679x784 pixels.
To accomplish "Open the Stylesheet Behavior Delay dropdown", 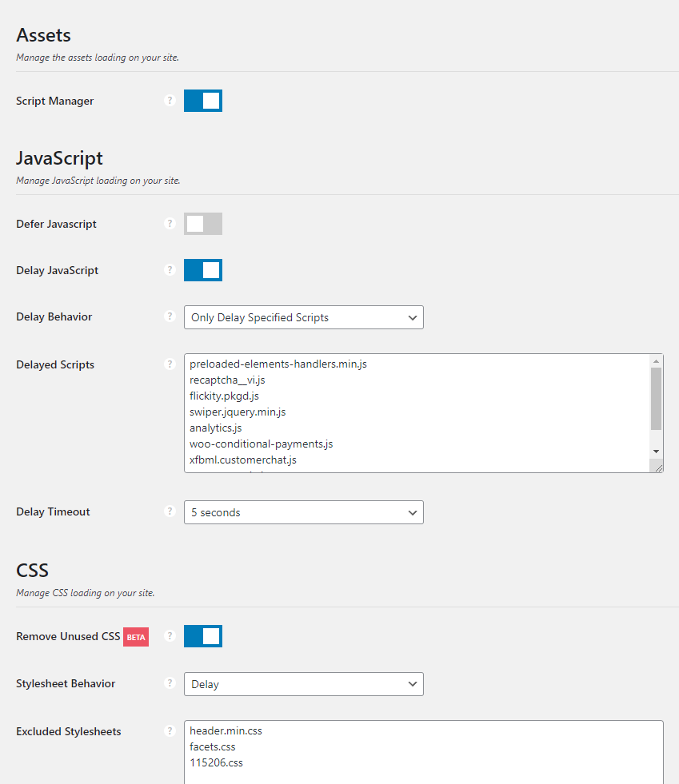I will tap(304, 684).
